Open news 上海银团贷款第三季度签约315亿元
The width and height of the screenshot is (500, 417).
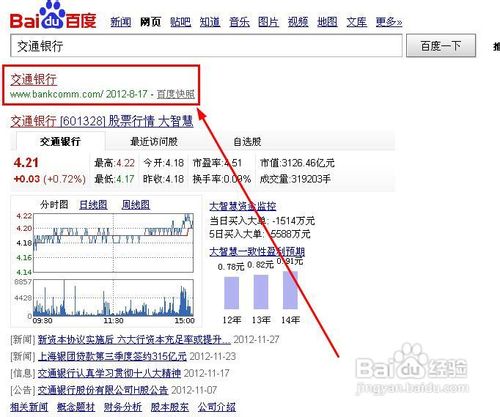tap(112, 356)
